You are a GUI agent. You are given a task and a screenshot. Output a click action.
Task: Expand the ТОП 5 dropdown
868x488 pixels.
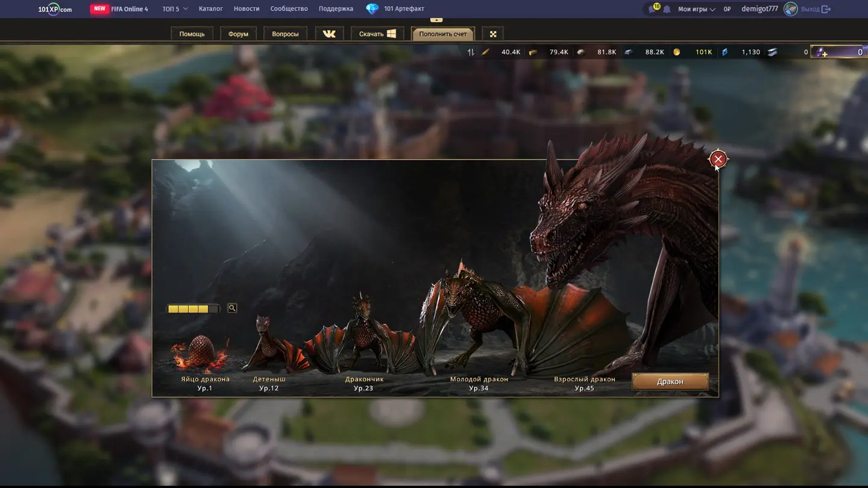tap(175, 9)
